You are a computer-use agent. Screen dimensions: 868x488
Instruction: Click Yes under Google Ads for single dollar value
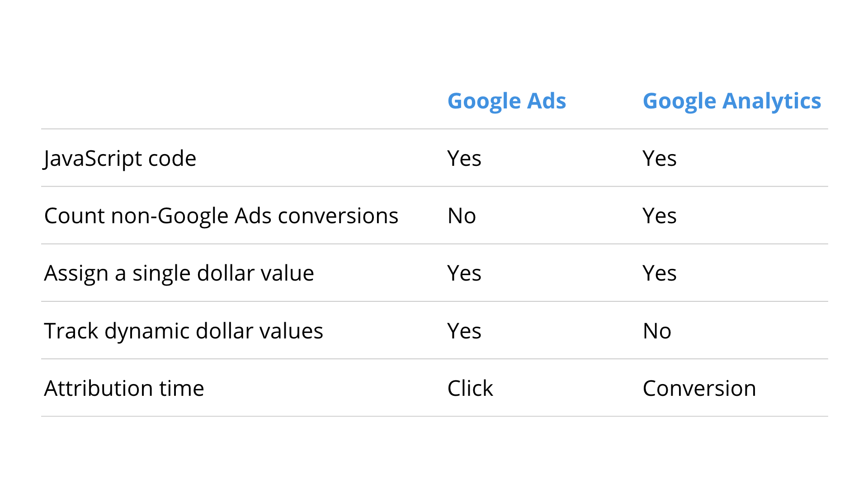tap(464, 273)
